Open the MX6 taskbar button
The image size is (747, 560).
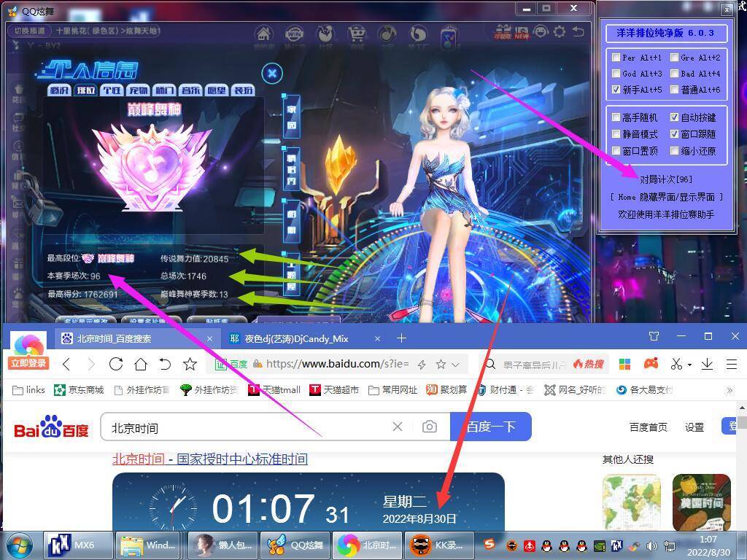pos(78,545)
